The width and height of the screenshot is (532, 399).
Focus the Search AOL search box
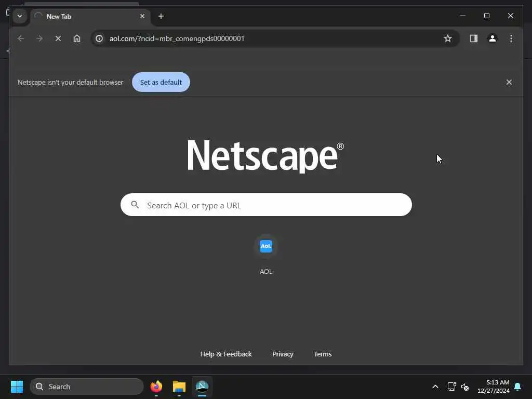[266, 205]
